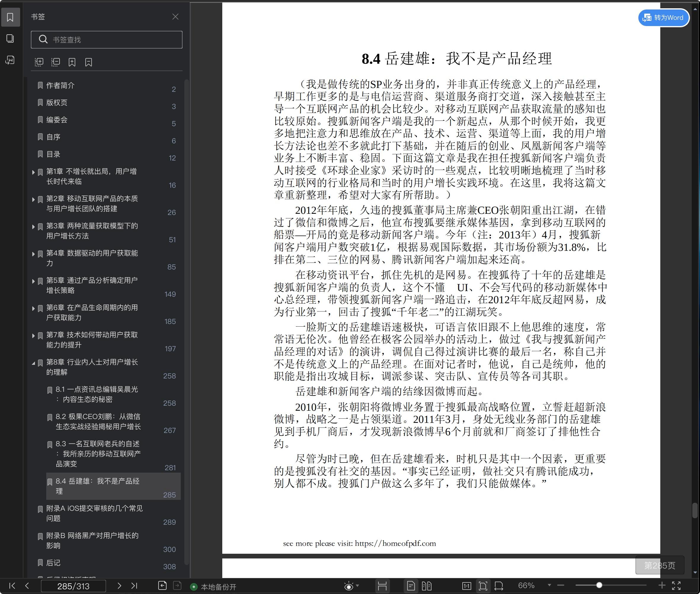Image resolution: width=700 pixels, height=594 pixels.
Task: Click the homeofpdf.com link in footer
Action: coord(395,543)
